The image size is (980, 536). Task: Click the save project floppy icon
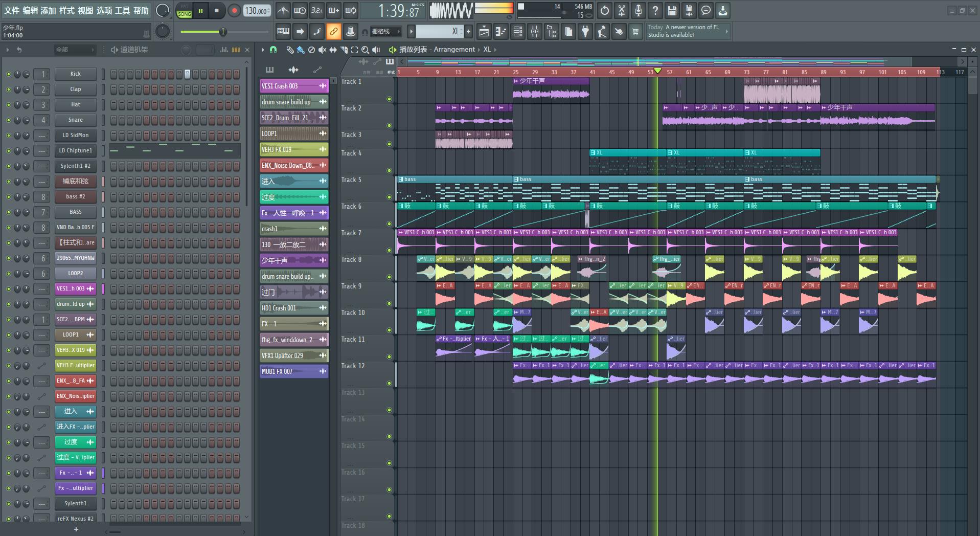click(x=672, y=10)
